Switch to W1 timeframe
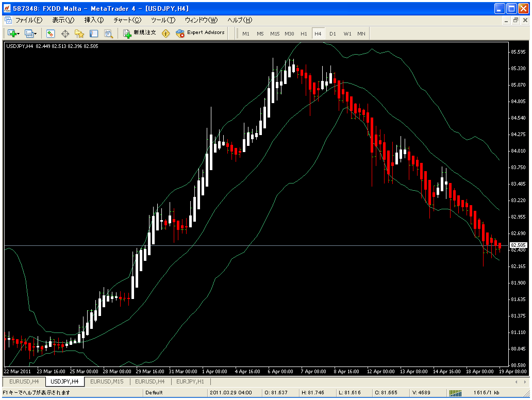 [x=347, y=34]
